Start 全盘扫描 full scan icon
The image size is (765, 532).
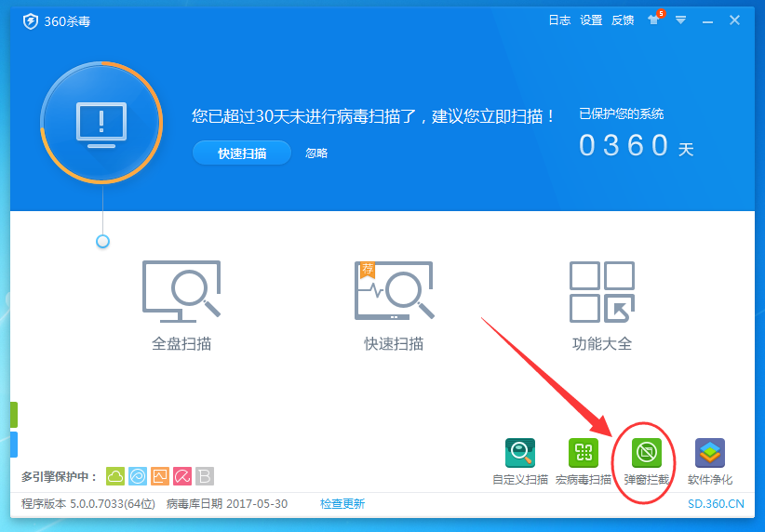coord(181,292)
